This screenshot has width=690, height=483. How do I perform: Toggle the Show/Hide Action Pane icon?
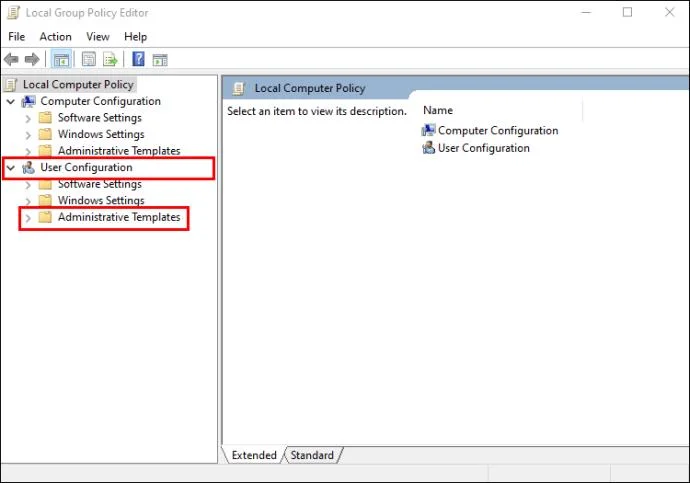160,60
